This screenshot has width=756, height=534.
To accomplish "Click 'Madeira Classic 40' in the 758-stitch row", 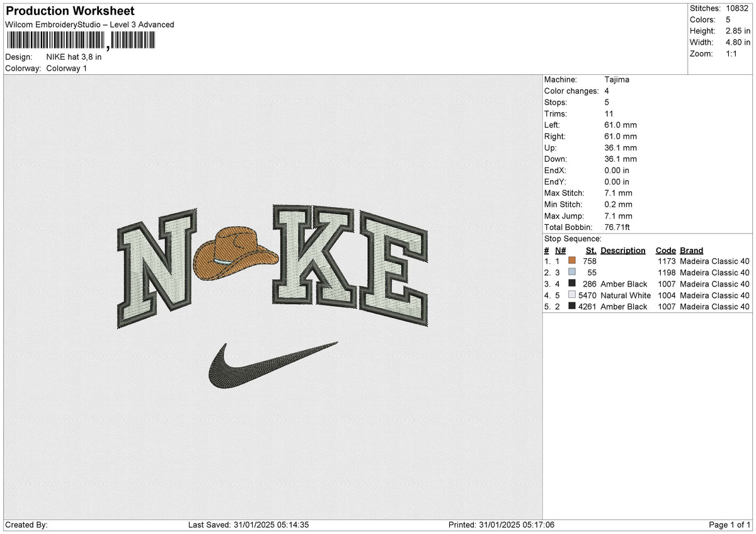I will 715,261.
